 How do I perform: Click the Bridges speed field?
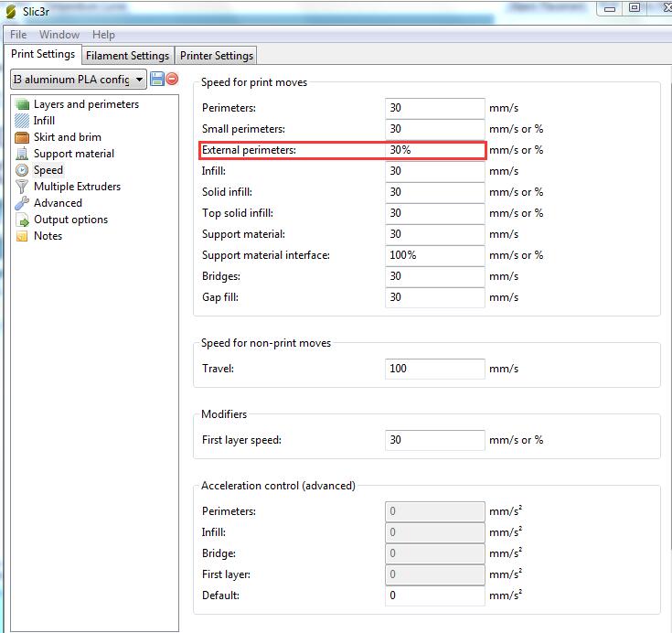[x=435, y=276]
